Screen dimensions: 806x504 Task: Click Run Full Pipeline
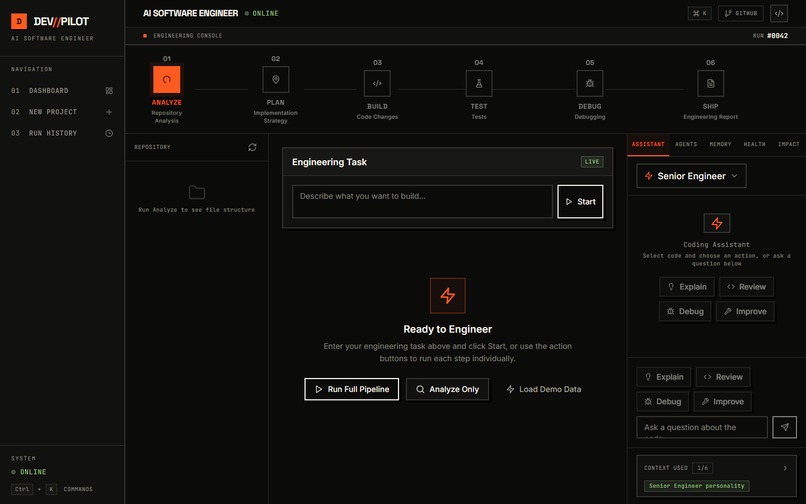click(x=352, y=389)
